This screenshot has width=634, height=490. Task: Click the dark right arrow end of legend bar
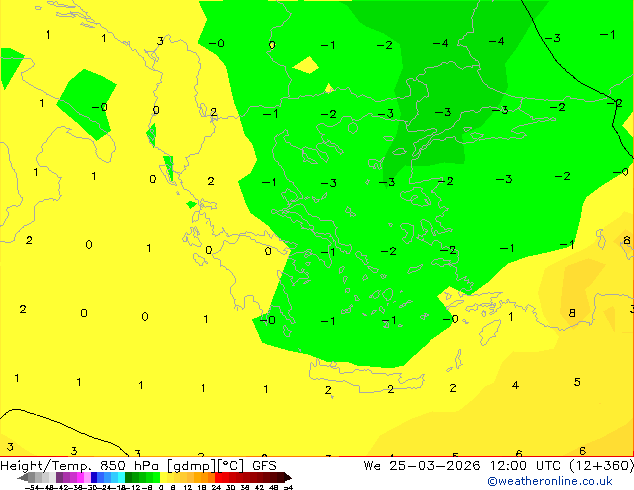287,477
